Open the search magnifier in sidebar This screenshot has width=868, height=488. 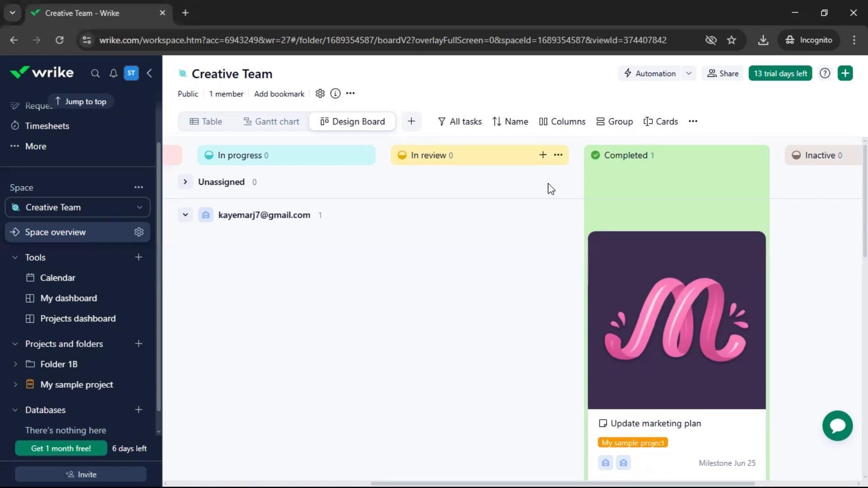coord(95,73)
